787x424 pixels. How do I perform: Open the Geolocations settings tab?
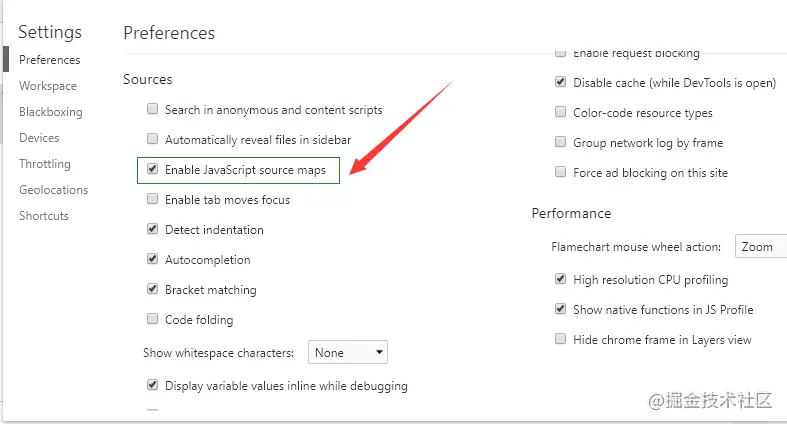click(x=53, y=190)
